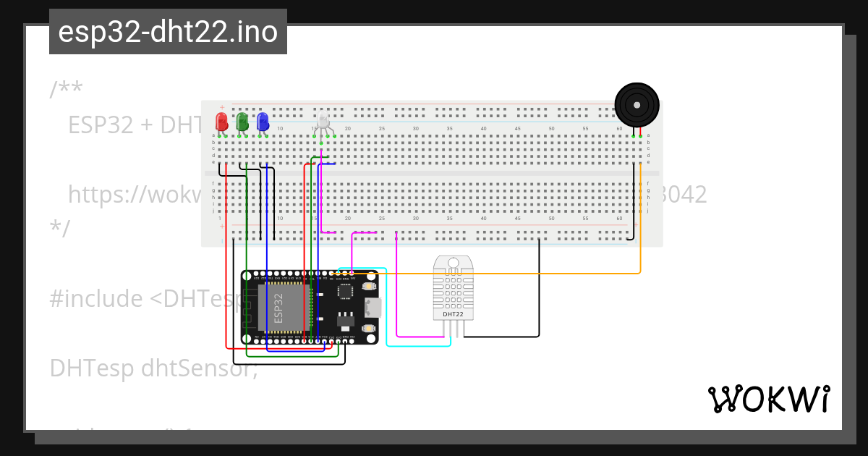Click the white RGB LED
868x456 pixels.
pos(323,122)
